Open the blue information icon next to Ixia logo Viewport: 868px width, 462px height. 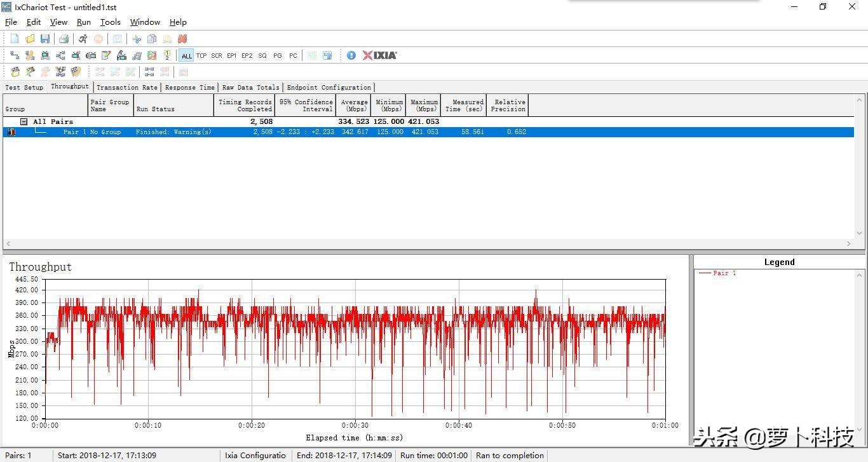pos(351,55)
